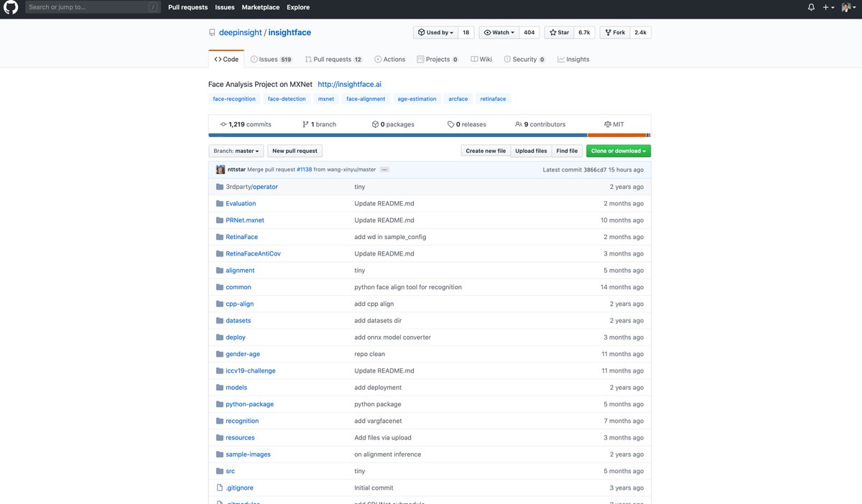
Task: Select the arcface topic tag
Action: click(x=458, y=99)
